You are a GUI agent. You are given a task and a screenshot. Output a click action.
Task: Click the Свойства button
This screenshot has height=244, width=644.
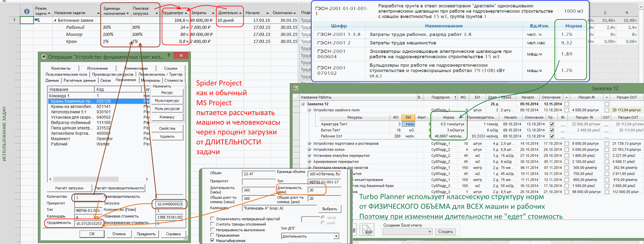tap(167, 128)
